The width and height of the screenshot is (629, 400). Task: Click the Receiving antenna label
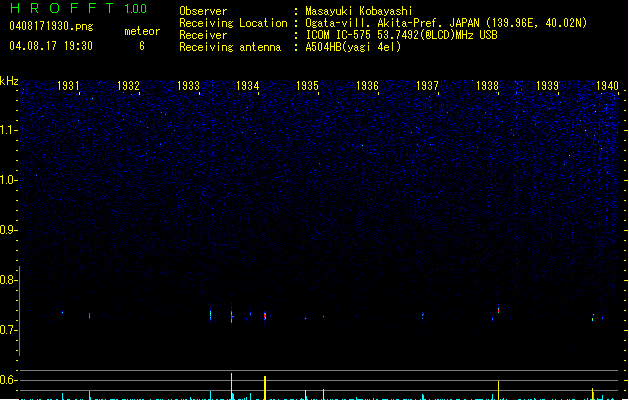pos(230,47)
